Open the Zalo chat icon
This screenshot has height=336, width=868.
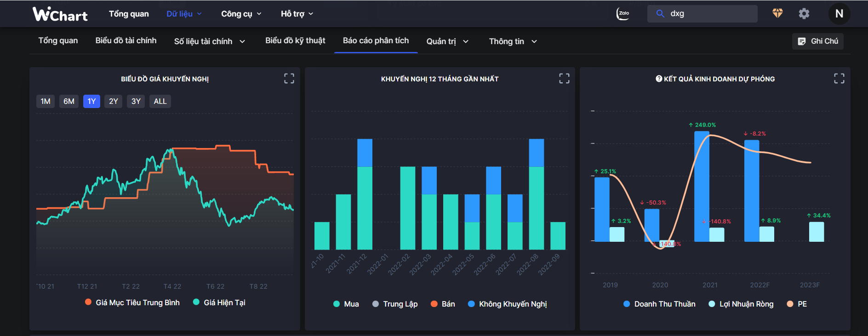click(x=623, y=14)
